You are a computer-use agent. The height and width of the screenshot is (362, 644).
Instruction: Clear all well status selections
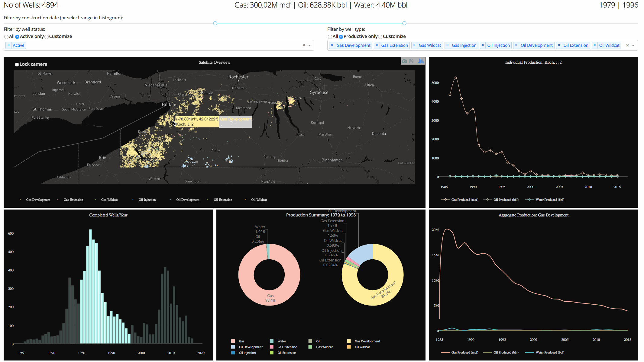coord(304,45)
